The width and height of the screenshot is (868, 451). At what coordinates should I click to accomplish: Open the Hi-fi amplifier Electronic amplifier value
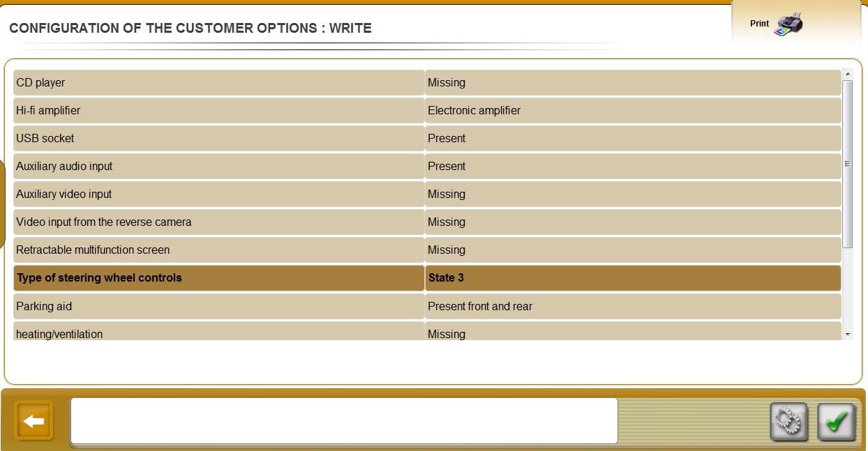coord(633,110)
